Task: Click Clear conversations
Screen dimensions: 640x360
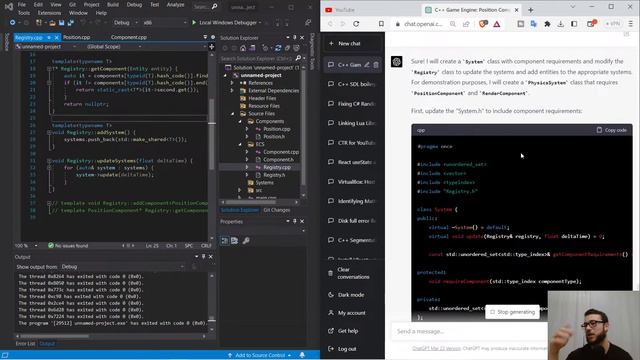Action: pos(353,273)
